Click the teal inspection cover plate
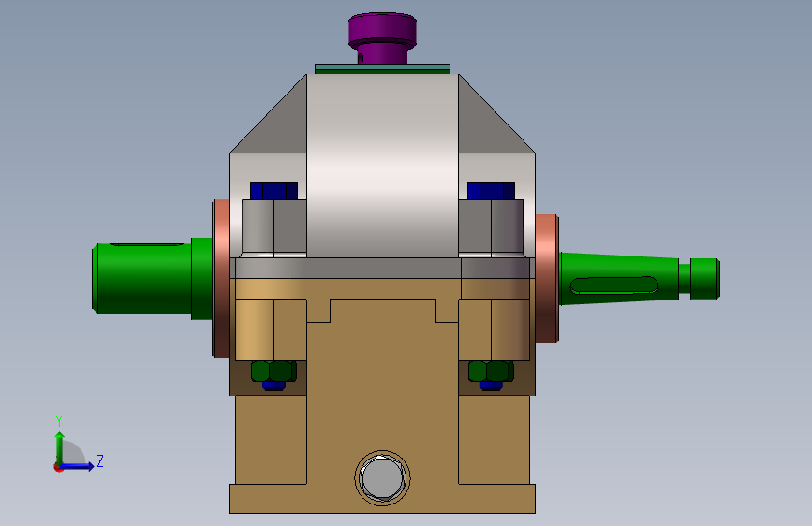The height and width of the screenshot is (526, 812). (x=383, y=68)
